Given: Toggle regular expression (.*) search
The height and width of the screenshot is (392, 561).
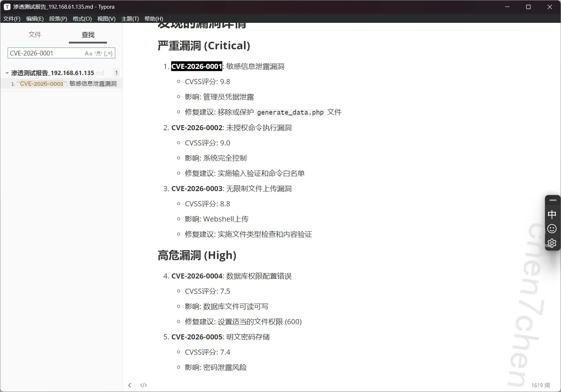Looking at the screenshot, I should pos(108,53).
